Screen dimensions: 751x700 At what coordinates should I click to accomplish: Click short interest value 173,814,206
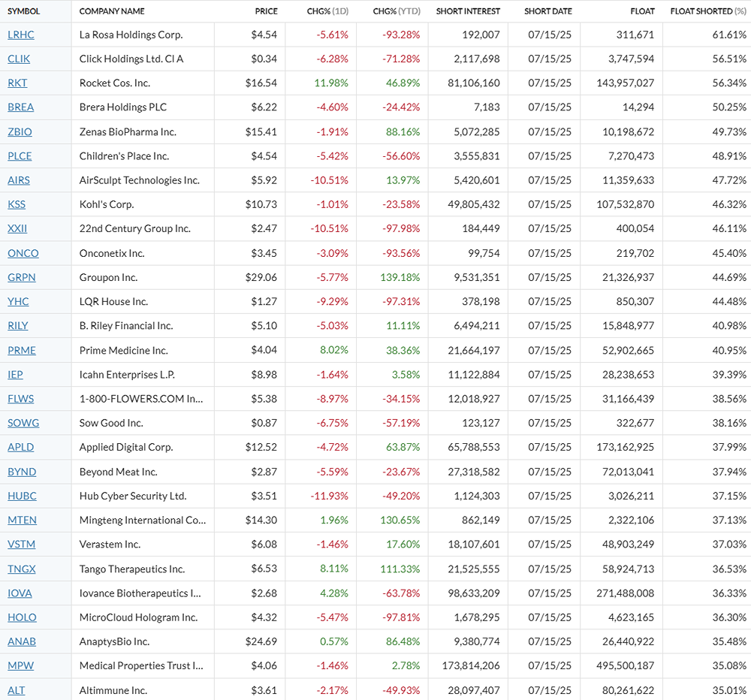(471, 665)
